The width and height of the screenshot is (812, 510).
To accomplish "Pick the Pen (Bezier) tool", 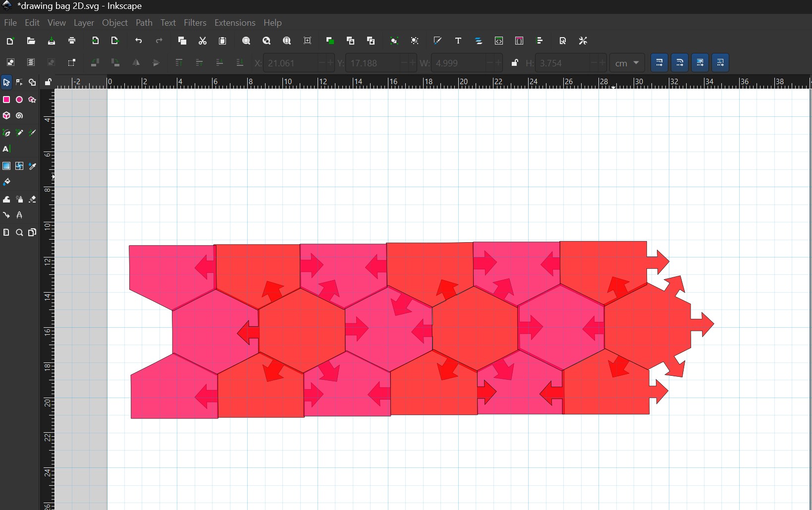I will (6, 133).
